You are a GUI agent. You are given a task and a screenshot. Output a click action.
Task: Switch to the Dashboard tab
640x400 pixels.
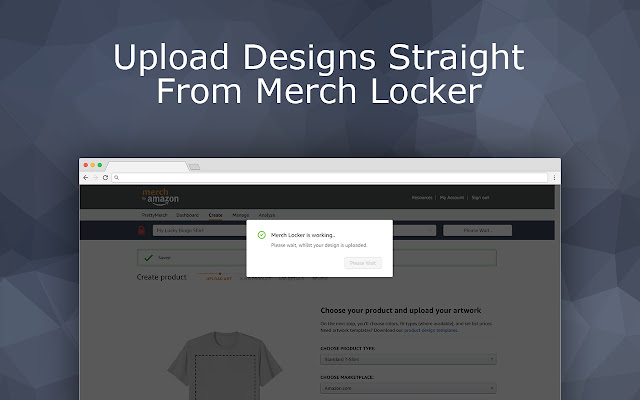pos(187,215)
